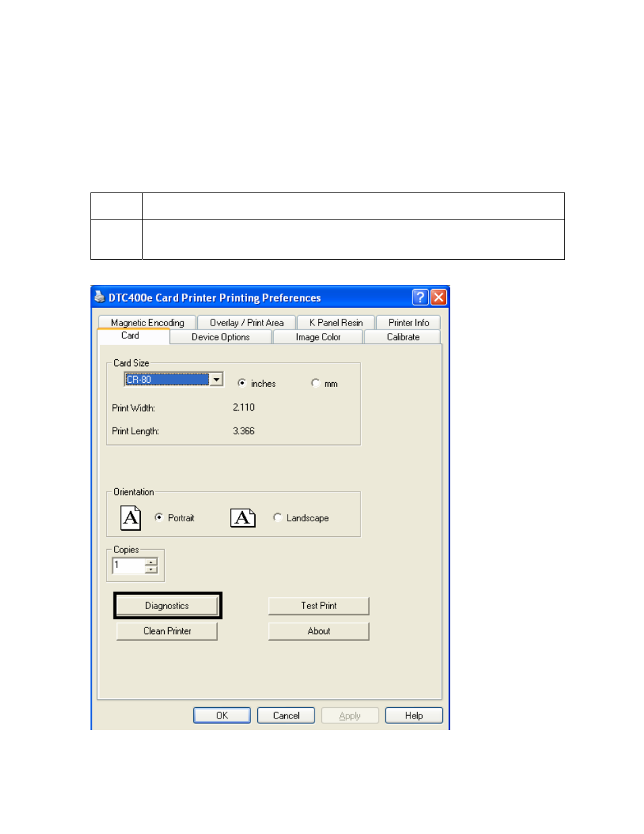Screen dimensions: 644x834
Task: Click the Landscape orientation page icon
Action: tap(243, 518)
